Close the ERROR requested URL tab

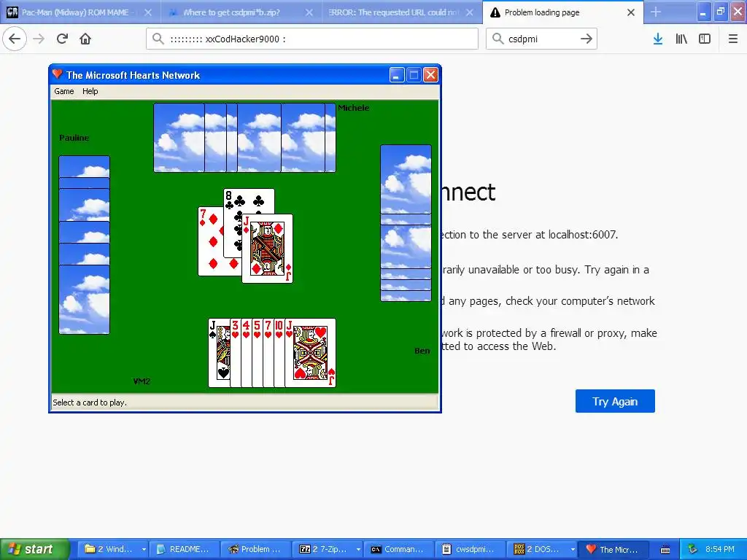click(470, 12)
